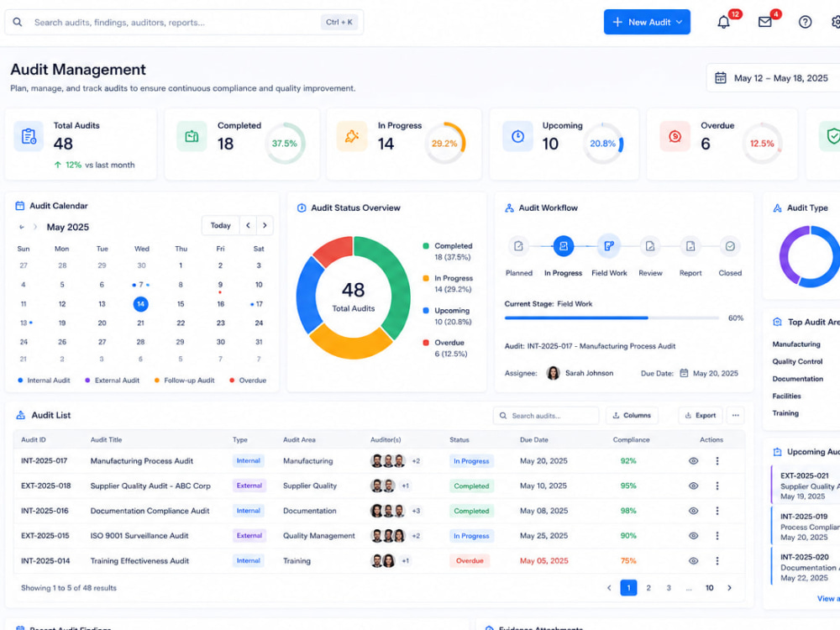Click the Export button
The image size is (840, 630).
[x=701, y=415]
